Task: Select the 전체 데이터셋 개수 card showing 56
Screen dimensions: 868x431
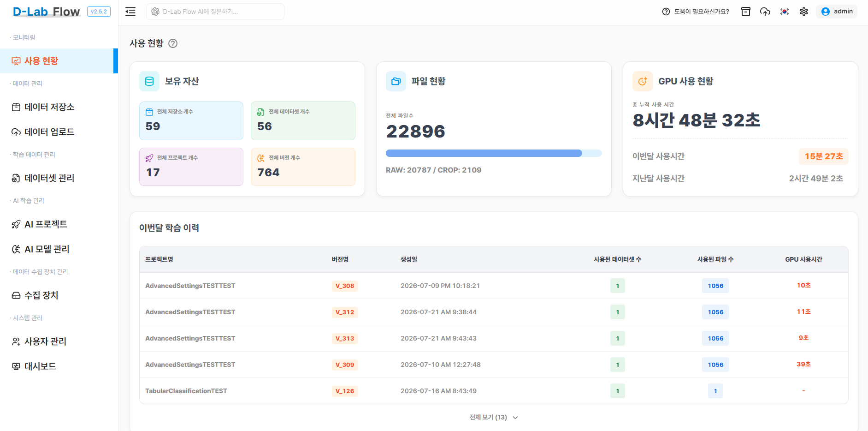Action: 303,121
